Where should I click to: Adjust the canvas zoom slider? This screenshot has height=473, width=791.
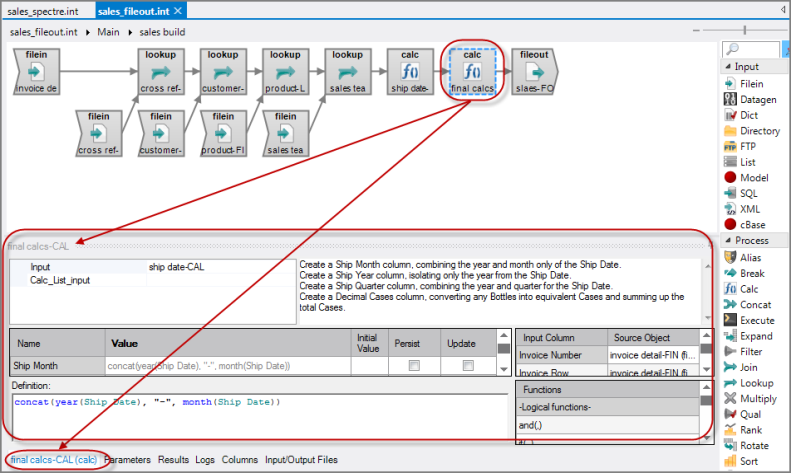coord(745,30)
